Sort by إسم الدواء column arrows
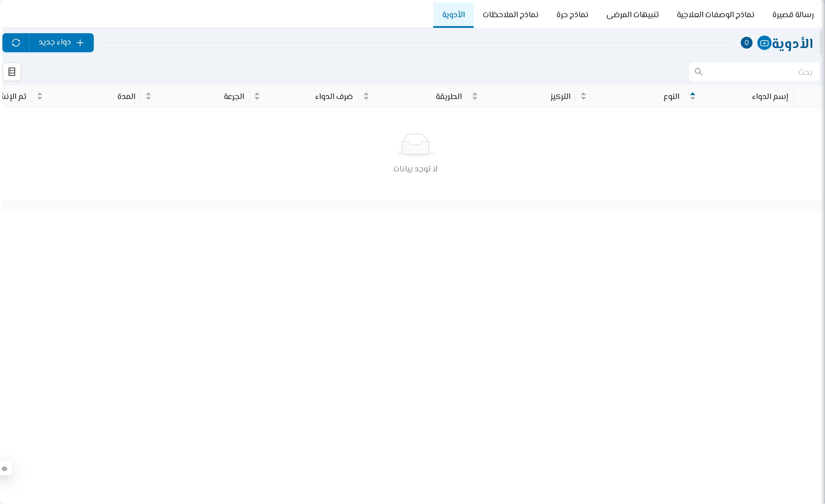This screenshot has height=504, width=825. [693, 96]
